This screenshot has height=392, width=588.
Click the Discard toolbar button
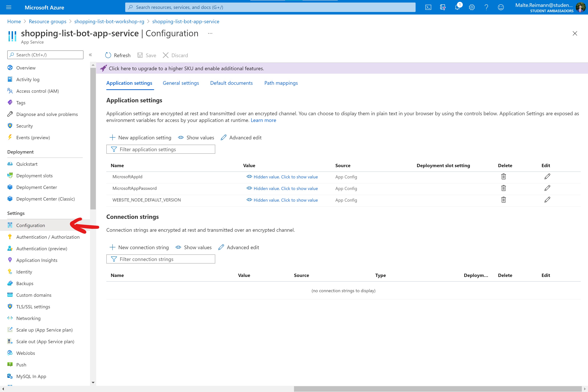175,55
